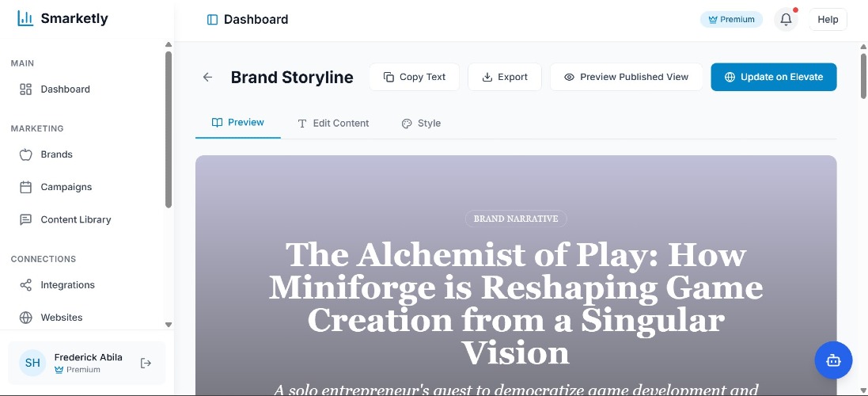Go to Brands in the sidebar
Image resolution: width=868 pixels, height=396 pixels.
click(56, 154)
